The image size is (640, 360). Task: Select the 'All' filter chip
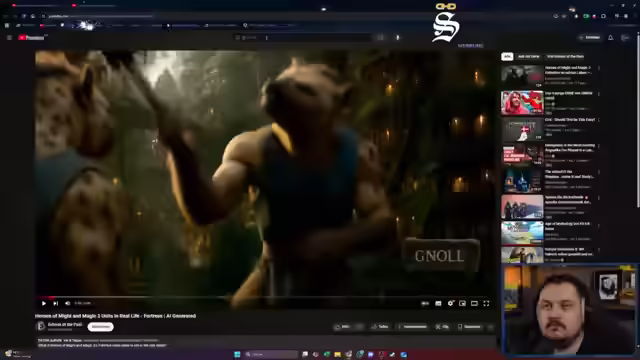(x=507, y=57)
